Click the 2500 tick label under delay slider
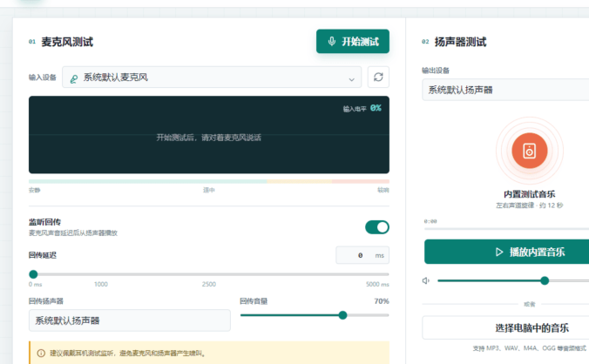589x364 pixels. tap(209, 285)
